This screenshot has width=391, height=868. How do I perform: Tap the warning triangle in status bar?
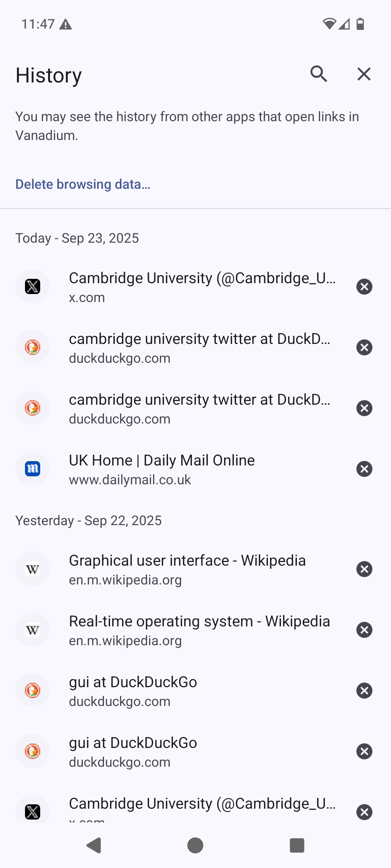[66, 24]
